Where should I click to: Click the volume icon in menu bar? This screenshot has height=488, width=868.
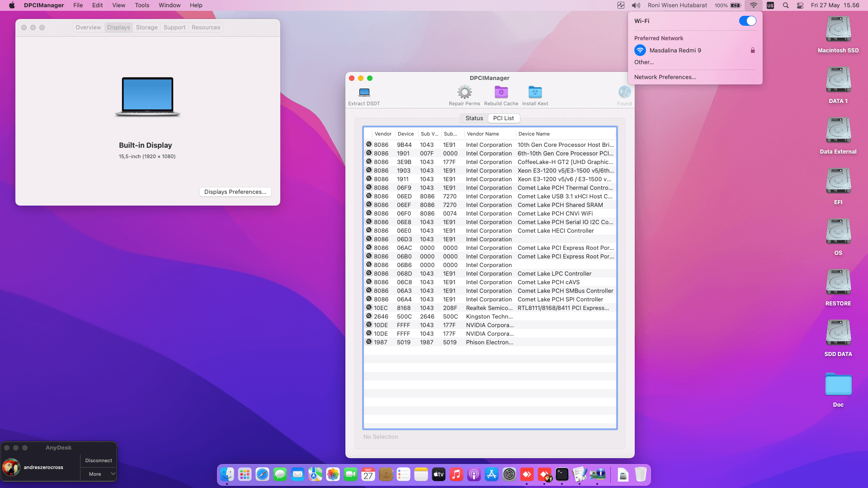pos(636,5)
